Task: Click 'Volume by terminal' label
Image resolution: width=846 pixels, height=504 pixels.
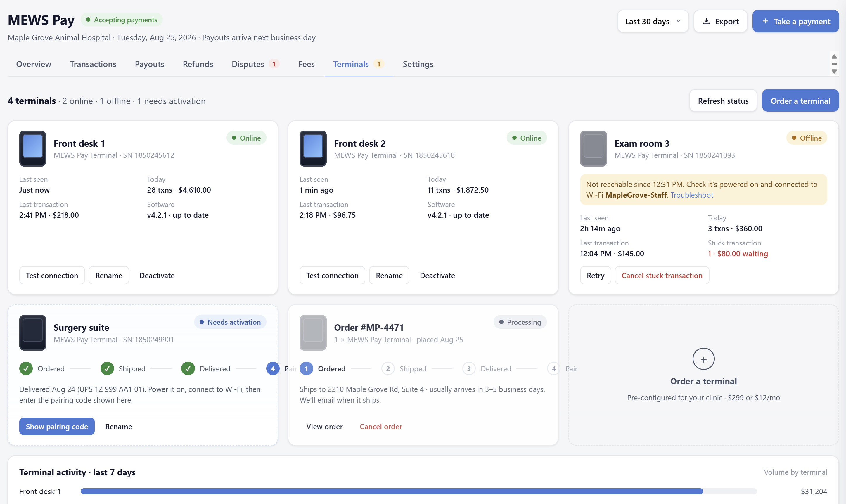Action: (x=795, y=472)
